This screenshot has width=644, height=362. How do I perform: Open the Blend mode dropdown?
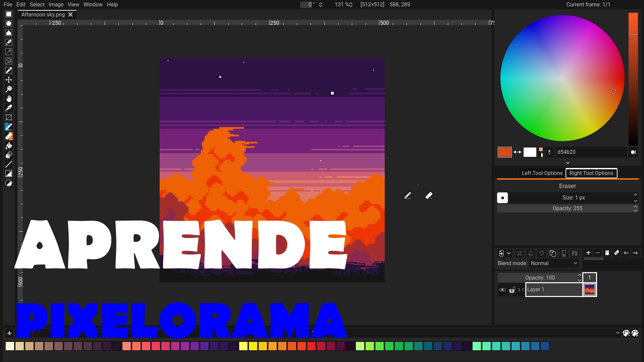(553, 263)
